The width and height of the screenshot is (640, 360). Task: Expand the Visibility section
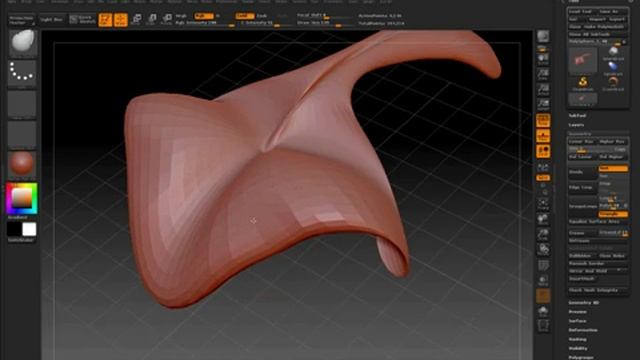578,349
